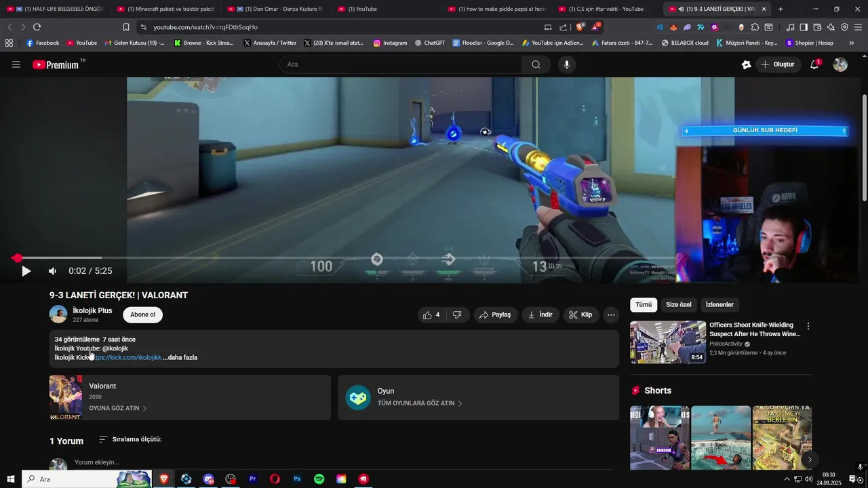Toggle the browser sidebar panel icon
The width and height of the screenshot is (868, 488).
pyautogui.click(x=804, y=27)
